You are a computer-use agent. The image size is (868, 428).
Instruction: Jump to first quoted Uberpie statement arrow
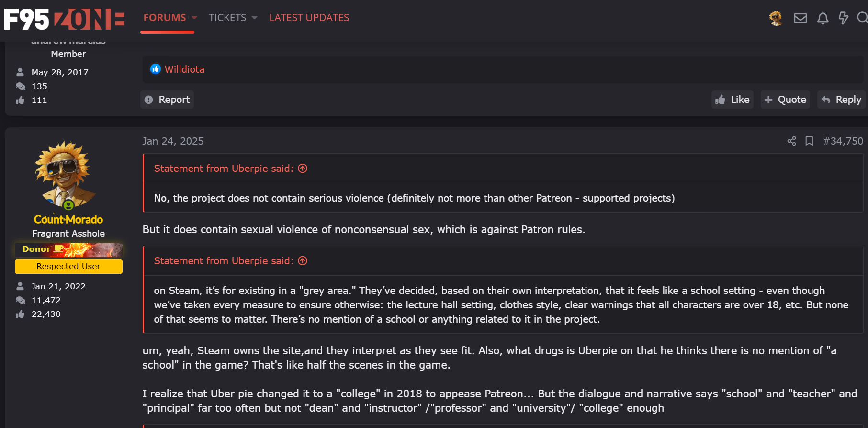(x=303, y=169)
